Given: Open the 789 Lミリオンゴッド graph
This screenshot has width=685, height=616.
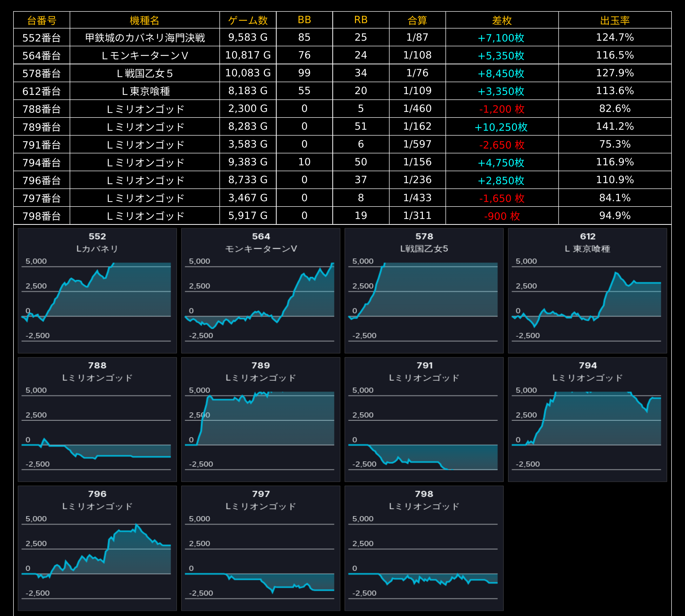Looking at the screenshot, I should [261, 419].
